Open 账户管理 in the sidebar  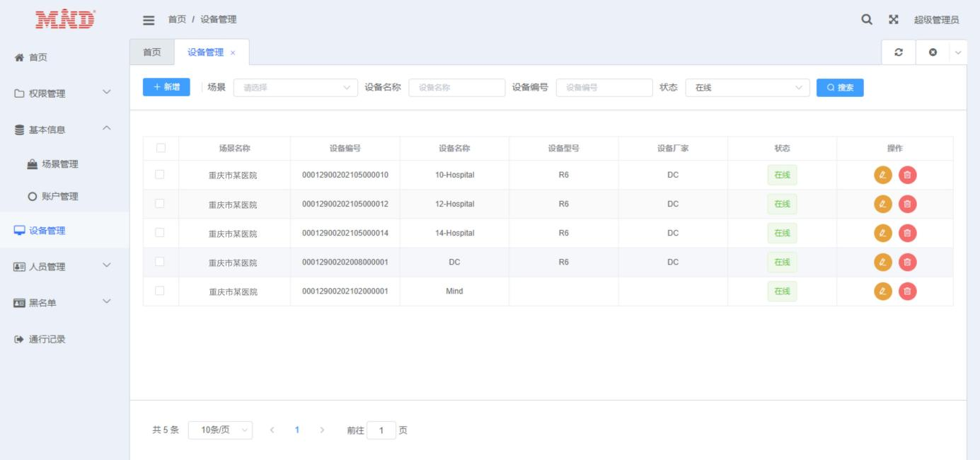[64, 196]
